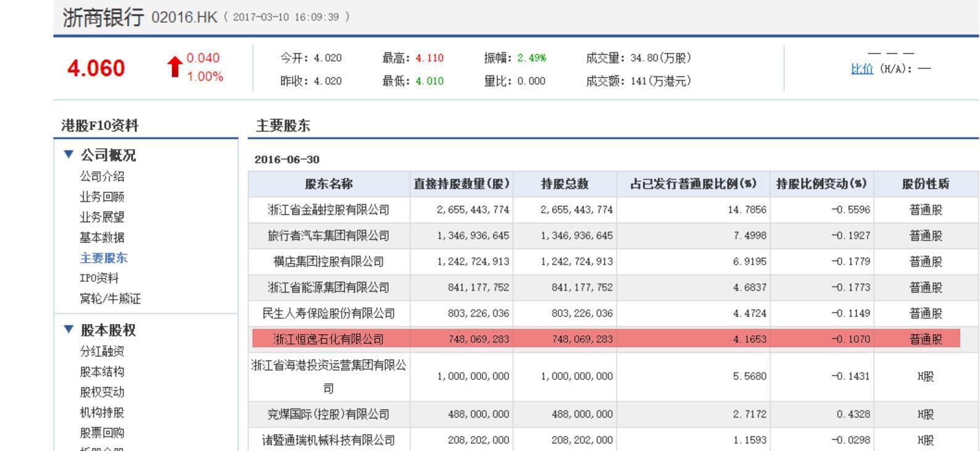Click the 浙商银行 stock title
980x451 pixels.
(103, 17)
